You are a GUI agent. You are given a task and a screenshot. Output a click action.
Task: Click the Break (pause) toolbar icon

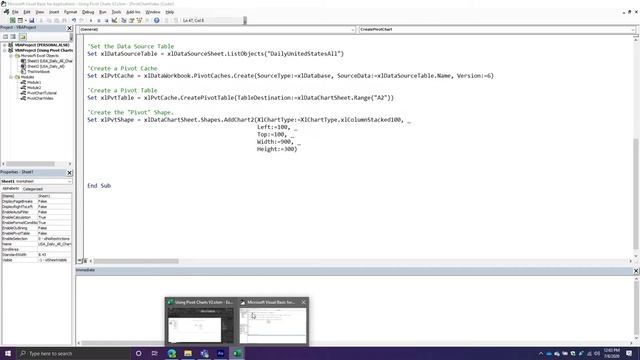(x=98, y=20)
